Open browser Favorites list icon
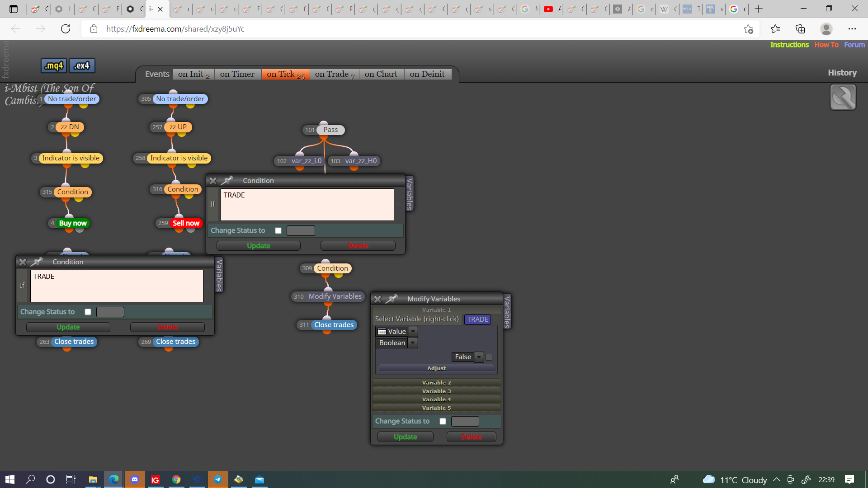The image size is (868, 488). click(x=775, y=29)
